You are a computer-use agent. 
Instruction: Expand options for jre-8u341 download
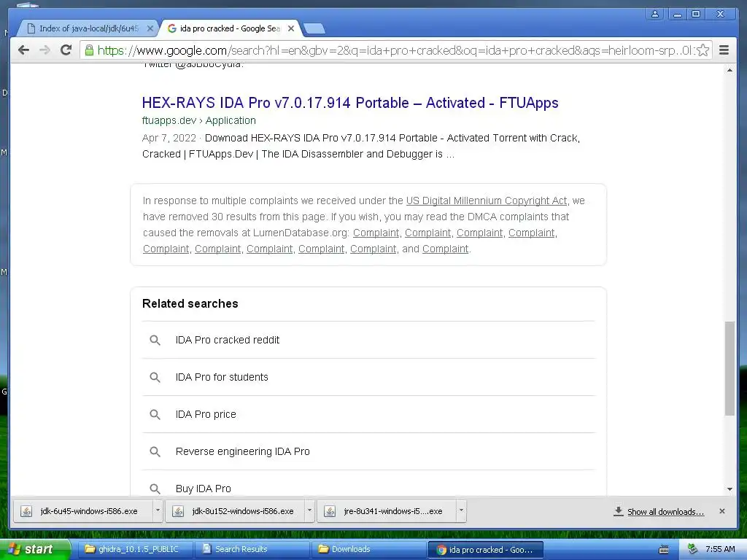461,511
